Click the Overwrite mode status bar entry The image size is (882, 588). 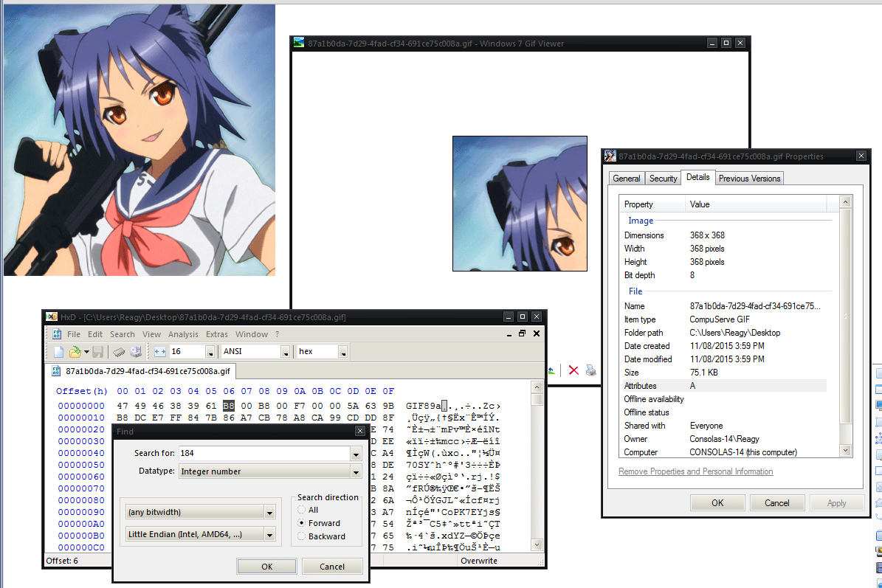click(x=479, y=561)
